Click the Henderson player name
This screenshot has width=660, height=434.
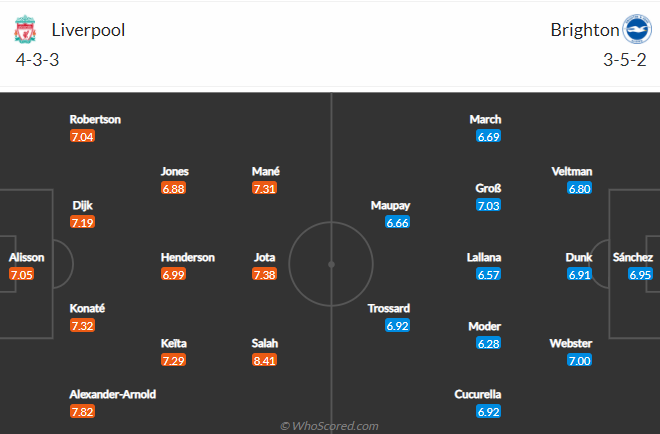coord(188,257)
